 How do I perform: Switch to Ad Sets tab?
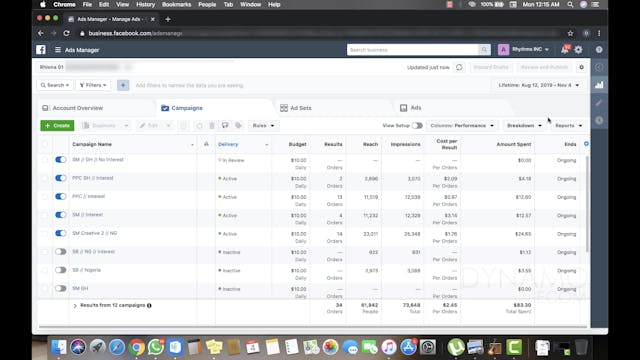296,108
